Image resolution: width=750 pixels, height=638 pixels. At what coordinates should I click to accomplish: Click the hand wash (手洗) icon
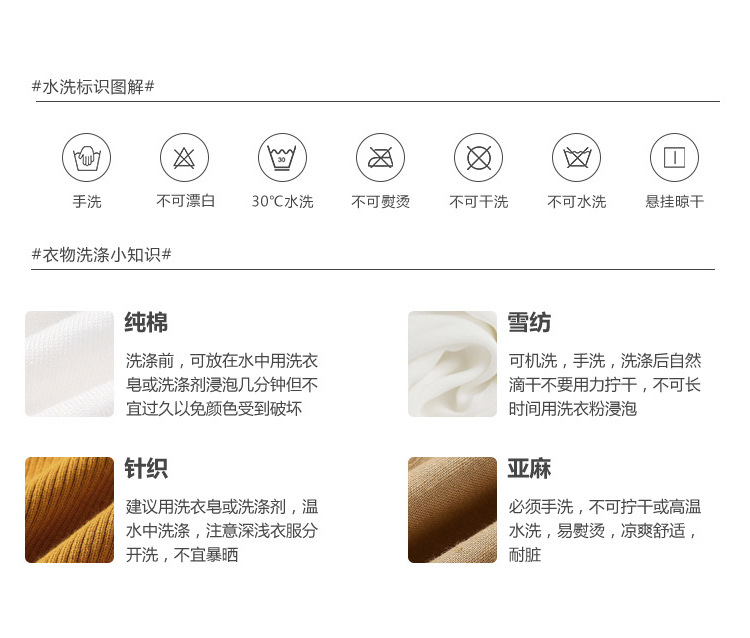coord(86,157)
